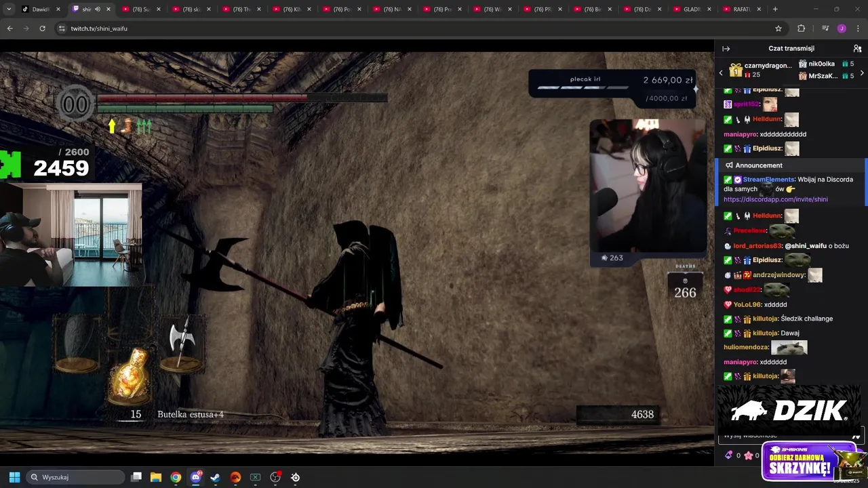868x488 pixels.
Task: Reload the Twitch page
Action: pos(42,28)
